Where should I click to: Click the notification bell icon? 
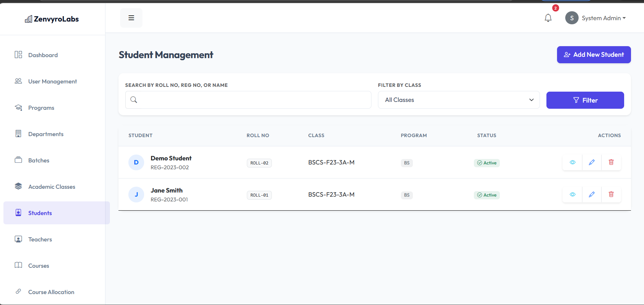click(548, 18)
